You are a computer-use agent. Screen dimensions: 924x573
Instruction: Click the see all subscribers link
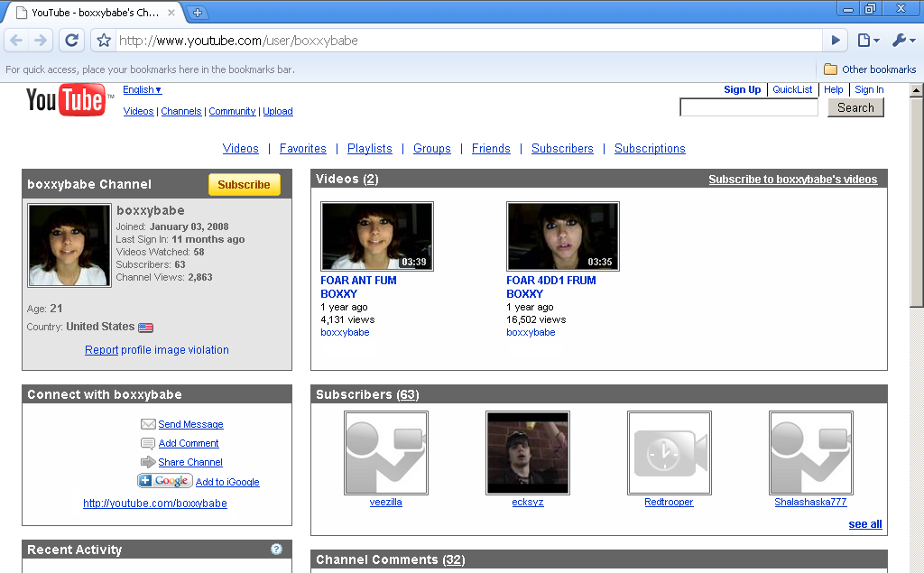[x=865, y=524]
